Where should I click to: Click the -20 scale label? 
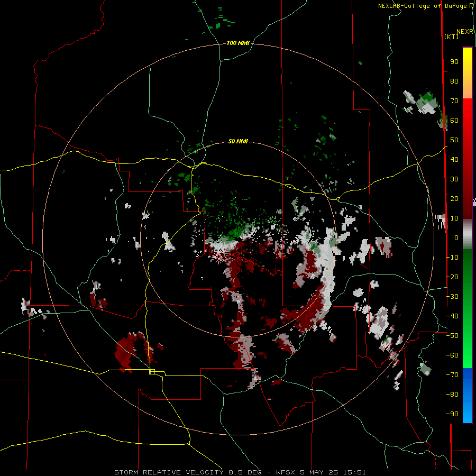pyautogui.click(x=452, y=277)
